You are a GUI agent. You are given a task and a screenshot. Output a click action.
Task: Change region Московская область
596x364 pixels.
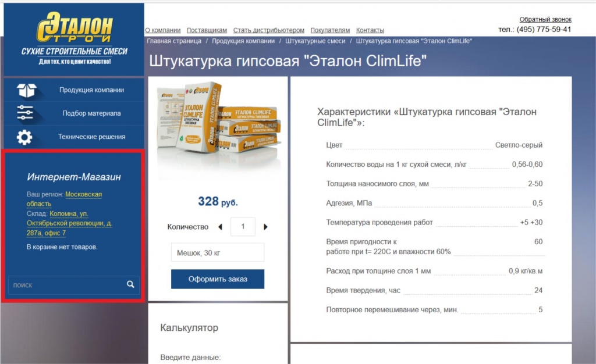[64, 199]
